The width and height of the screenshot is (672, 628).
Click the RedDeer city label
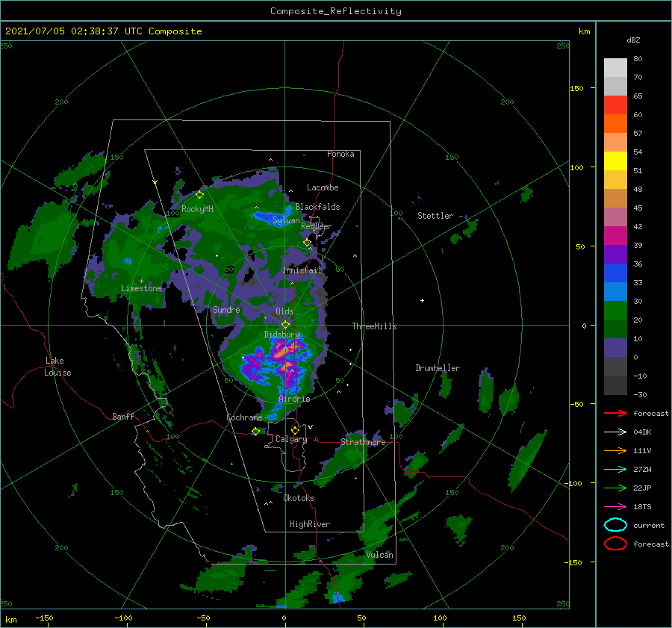pos(317,226)
